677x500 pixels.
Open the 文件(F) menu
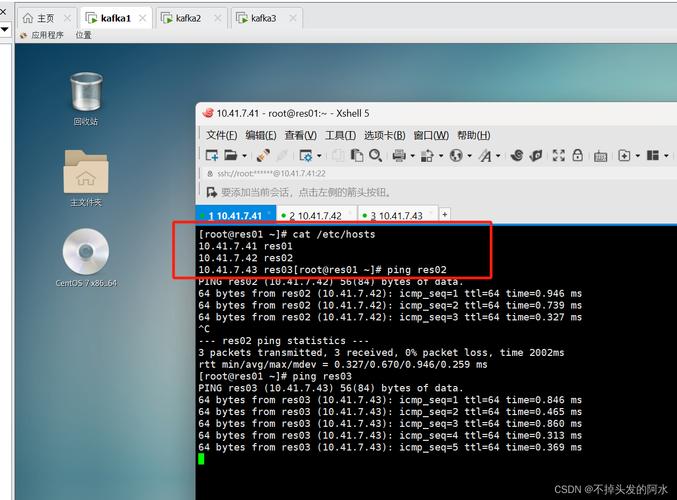click(x=221, y=136)
